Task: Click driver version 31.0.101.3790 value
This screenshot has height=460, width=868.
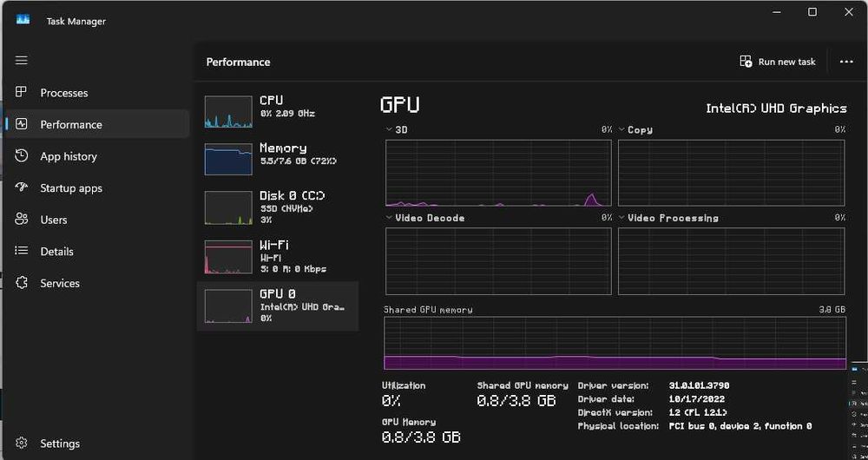Action: [699, 385]
